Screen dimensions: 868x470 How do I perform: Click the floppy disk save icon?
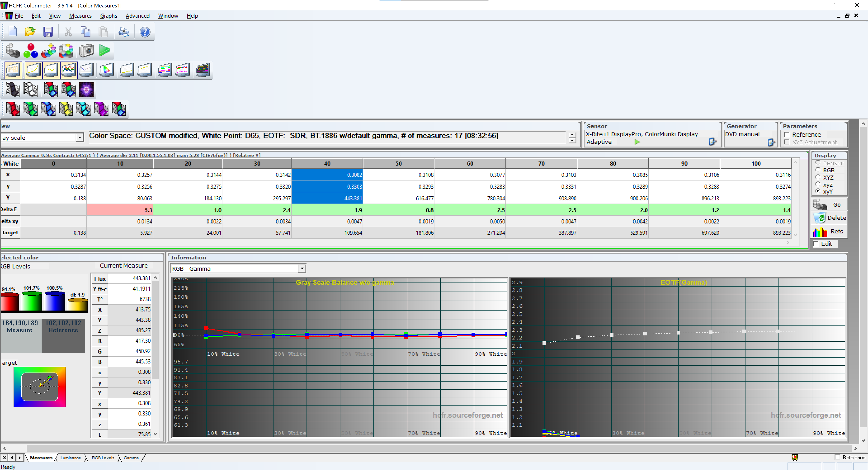[48, 32]
